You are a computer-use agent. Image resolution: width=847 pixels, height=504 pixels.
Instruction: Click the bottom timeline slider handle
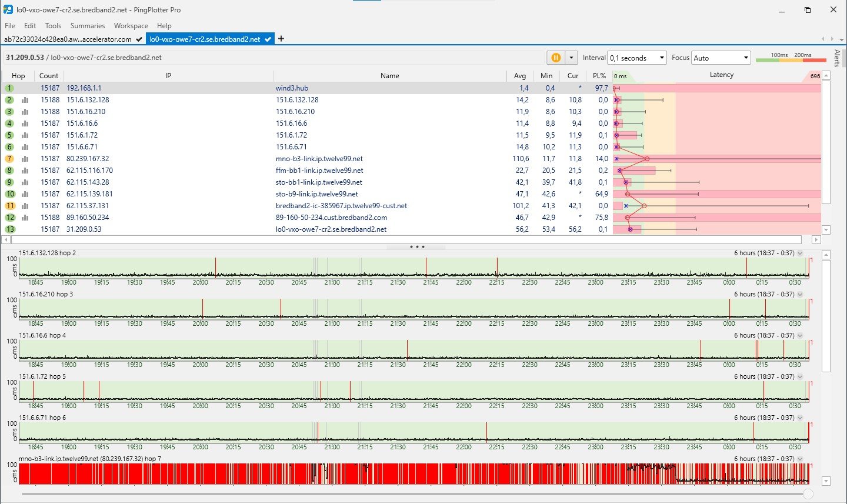point(808,494)
